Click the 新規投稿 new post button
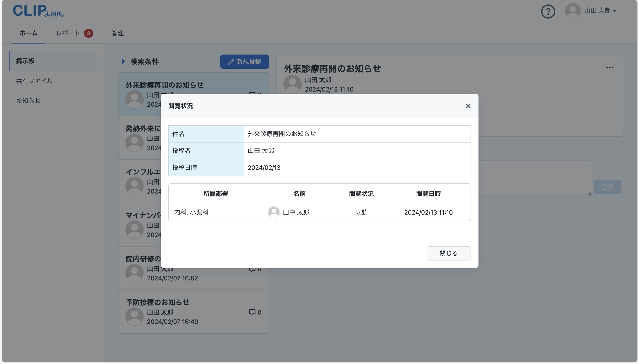 244,62
